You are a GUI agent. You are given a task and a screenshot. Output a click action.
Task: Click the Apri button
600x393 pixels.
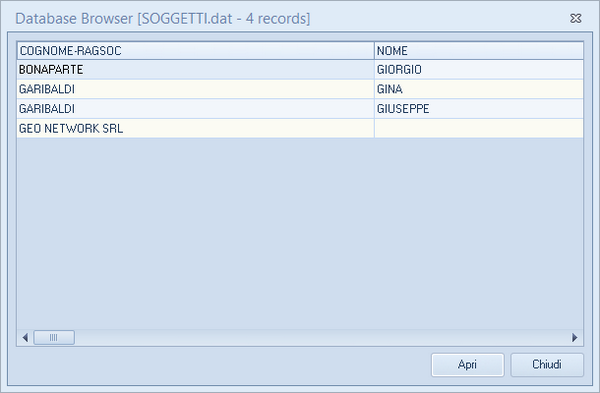[x=468, y=365]
